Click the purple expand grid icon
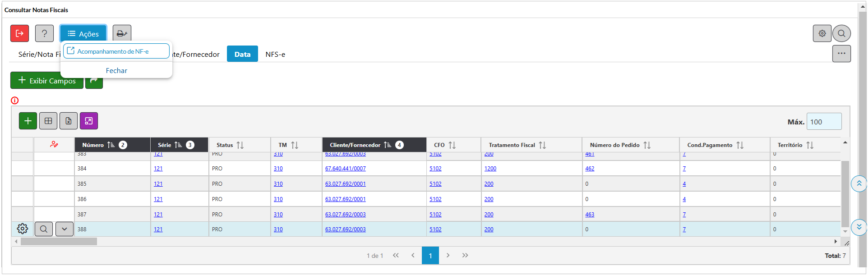This screenshot has height=275, width=868. coord(89,121)
